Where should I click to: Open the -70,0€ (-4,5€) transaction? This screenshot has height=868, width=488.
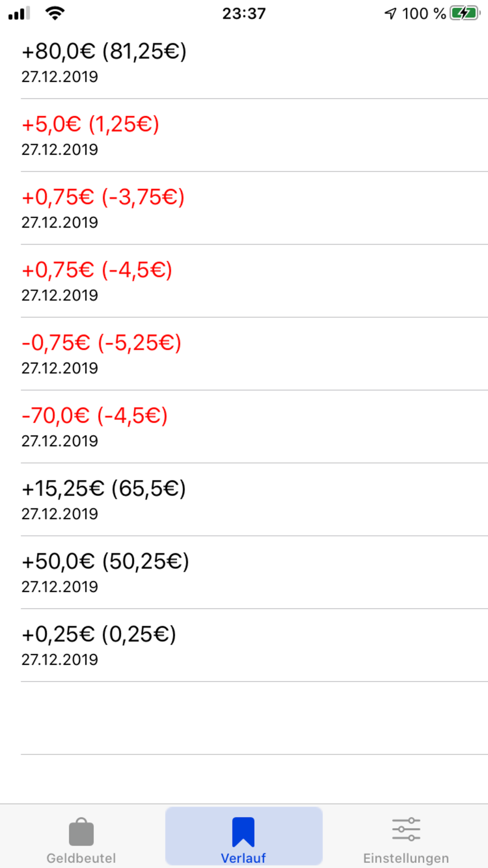click(x=95, y=415)
